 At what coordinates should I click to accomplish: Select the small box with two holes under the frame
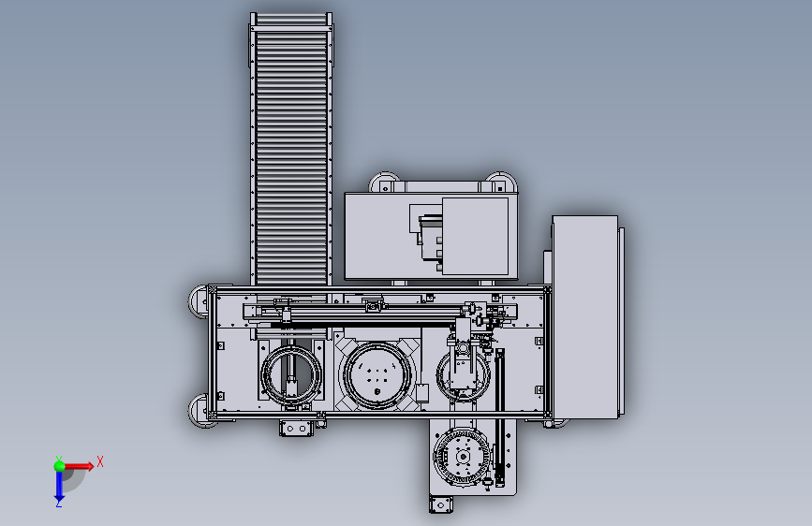coord(296,428)
